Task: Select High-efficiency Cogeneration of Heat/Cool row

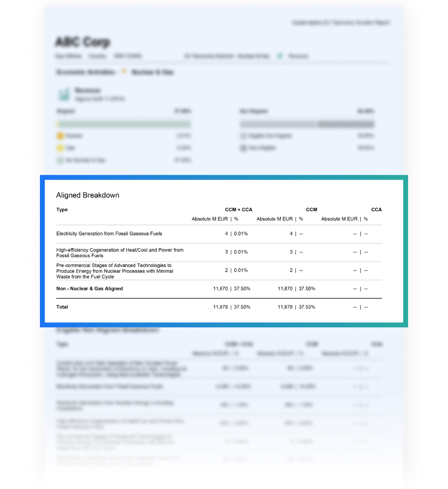Action: point(120,253)
